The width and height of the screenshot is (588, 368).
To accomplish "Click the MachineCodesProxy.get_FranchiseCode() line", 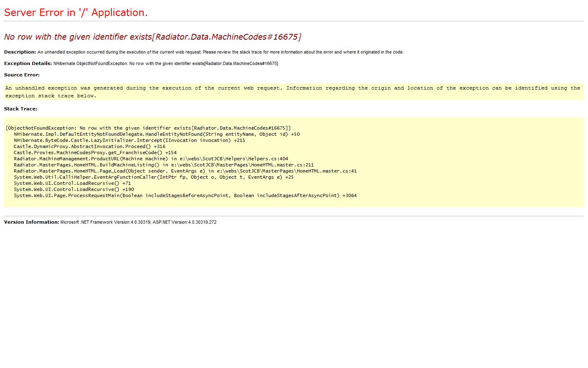I will 95,153.
